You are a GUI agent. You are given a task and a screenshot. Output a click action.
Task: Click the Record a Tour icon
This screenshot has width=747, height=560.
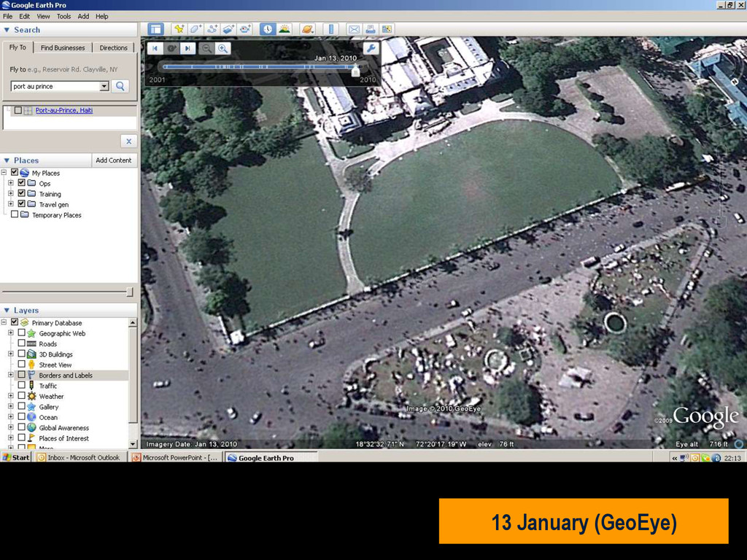pos(245,29)
